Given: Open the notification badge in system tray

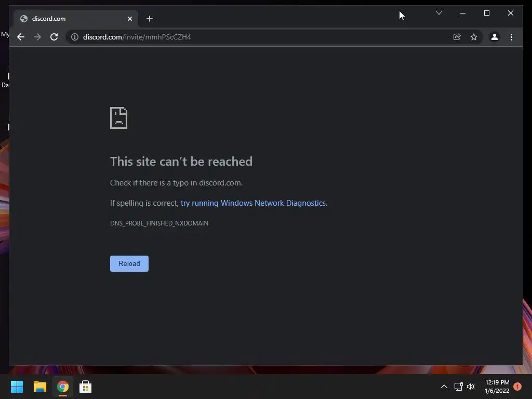Looking at the screenshot, I should coord(517,387).
